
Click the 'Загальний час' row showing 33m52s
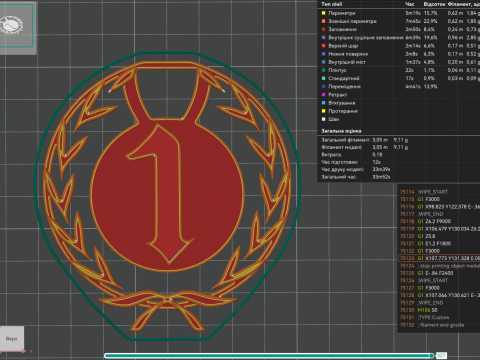click(356, 177)
